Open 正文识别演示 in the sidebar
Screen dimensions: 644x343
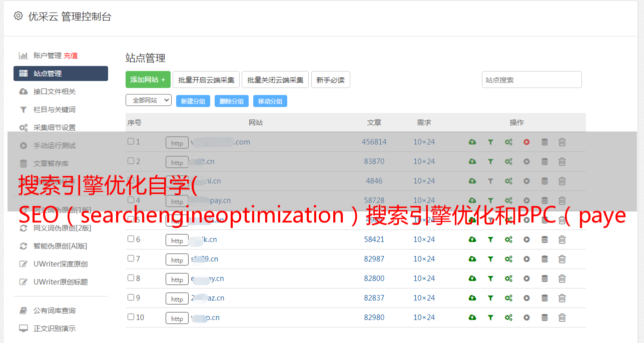tap(55, 329)
